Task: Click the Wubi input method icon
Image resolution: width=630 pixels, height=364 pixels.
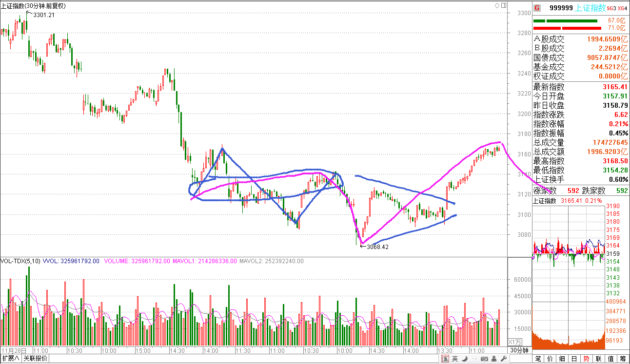Action: [x=446, y=359]
